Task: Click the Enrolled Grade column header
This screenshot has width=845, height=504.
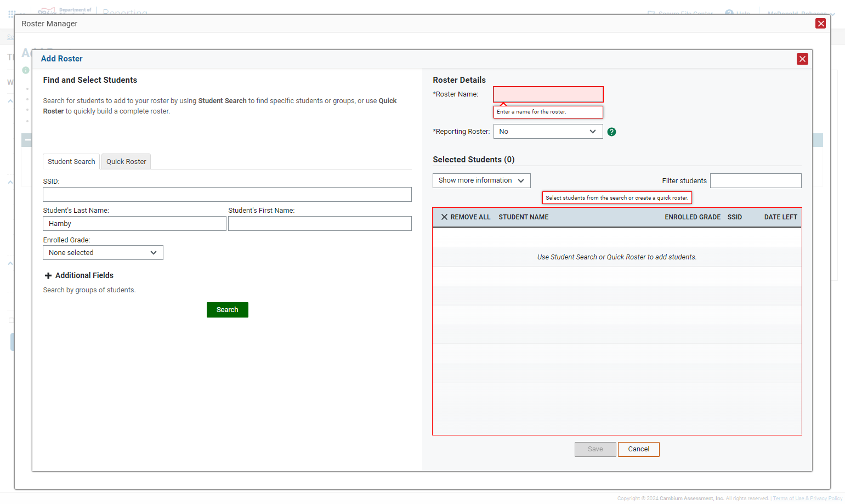Action: click(693, 217)
